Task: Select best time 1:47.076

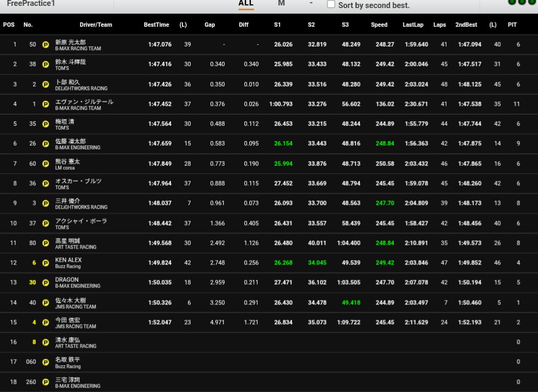Action: [x=160, y=44]
